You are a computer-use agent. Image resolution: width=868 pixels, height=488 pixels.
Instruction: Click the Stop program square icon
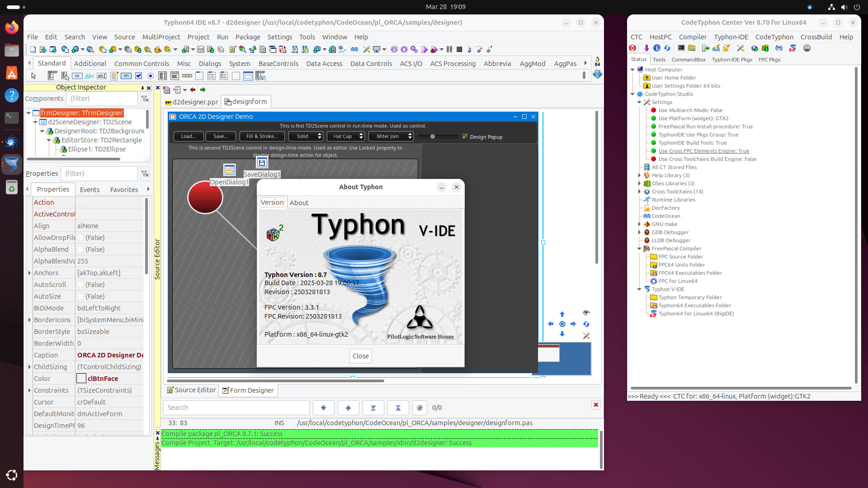coord(459,49)
